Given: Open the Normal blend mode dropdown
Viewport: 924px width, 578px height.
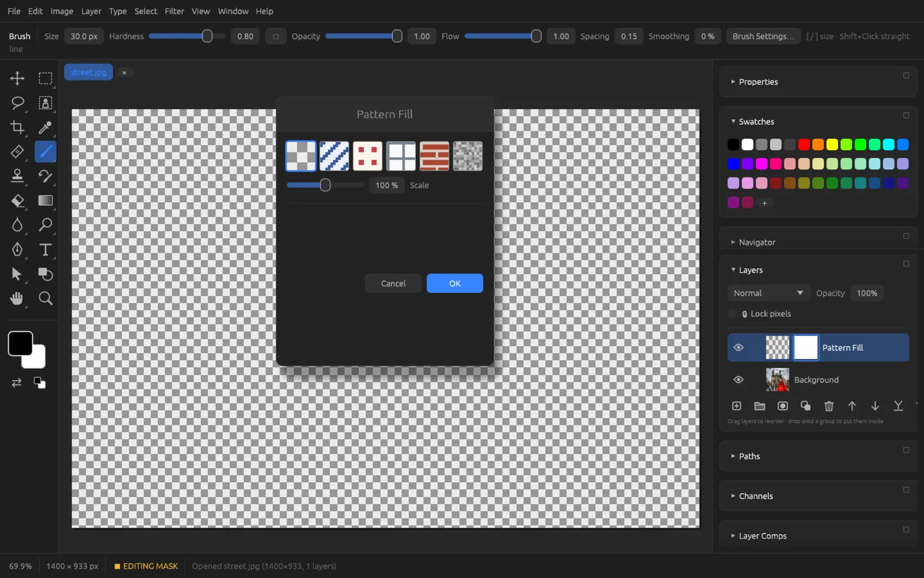Looking at the screenshot, I should click(x=769, y=294).
